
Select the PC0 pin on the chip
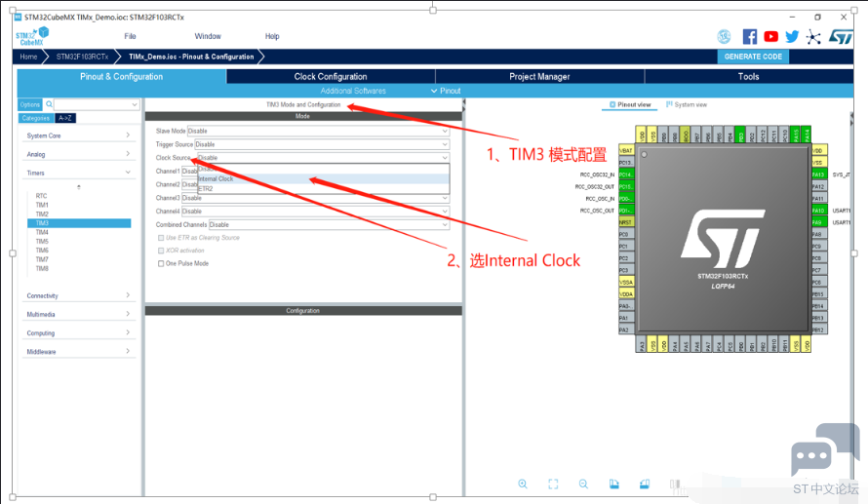(626, 234)
